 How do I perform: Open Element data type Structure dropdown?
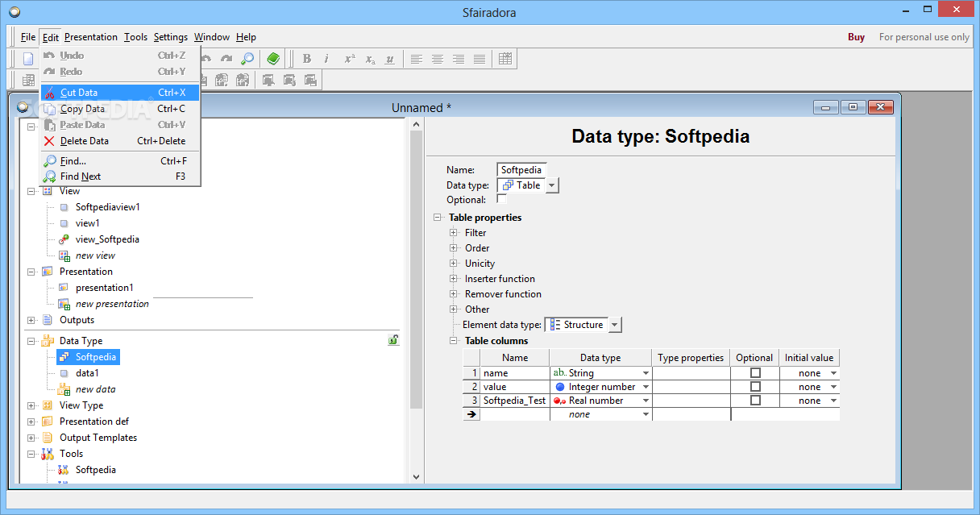[615, 325]
